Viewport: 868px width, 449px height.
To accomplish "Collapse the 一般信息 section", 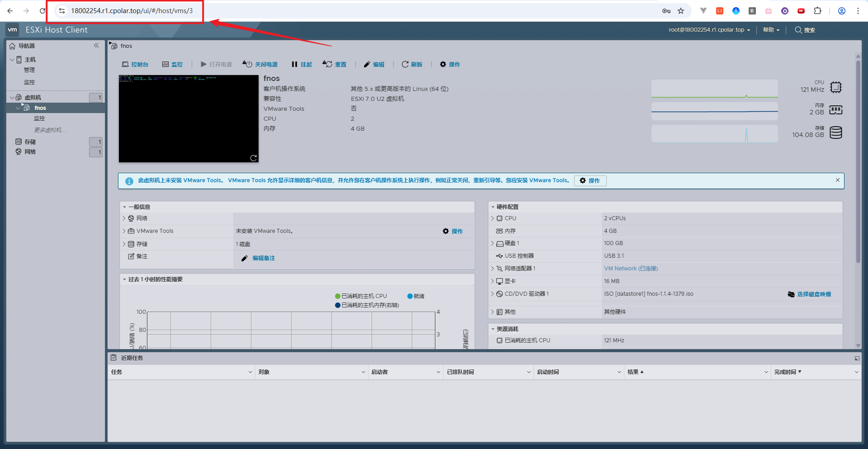I will click(125, 207).
